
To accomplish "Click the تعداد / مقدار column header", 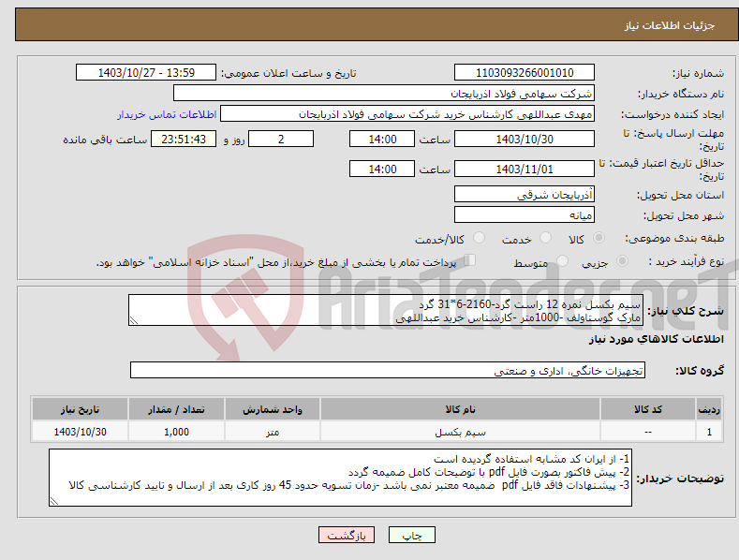I will point(176,409).
